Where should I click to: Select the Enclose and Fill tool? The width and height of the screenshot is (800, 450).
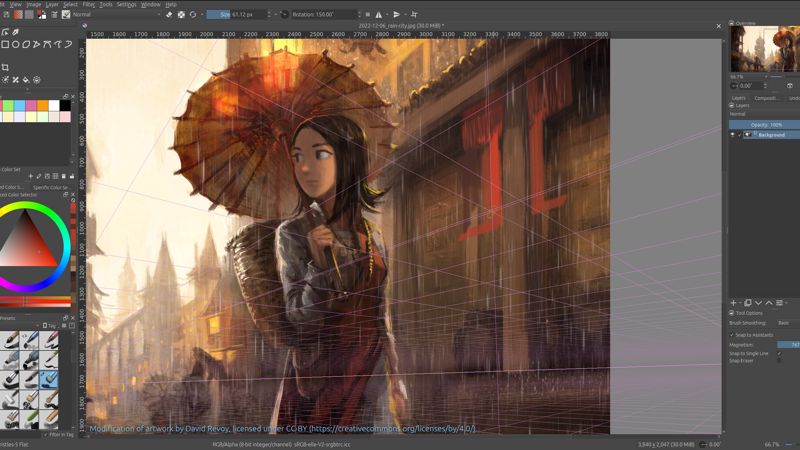[x=37, y=80]
